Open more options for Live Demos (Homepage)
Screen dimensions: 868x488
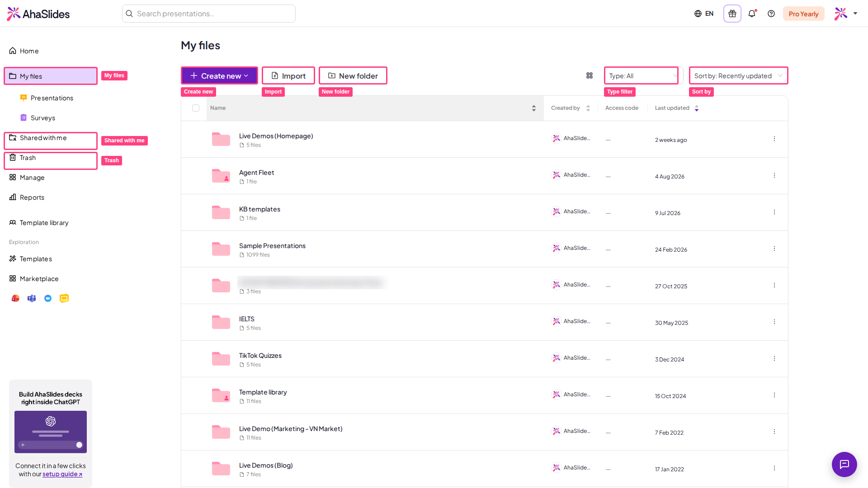click(774, 139)
